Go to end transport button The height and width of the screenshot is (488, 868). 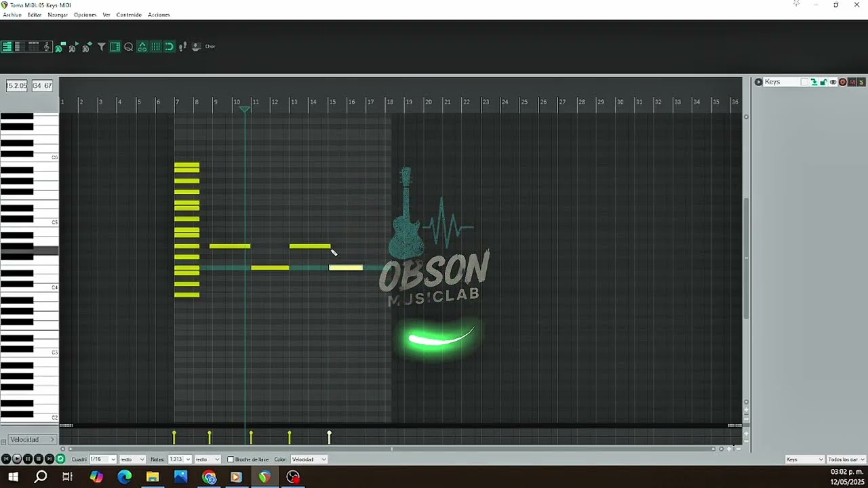coord(49,459)
